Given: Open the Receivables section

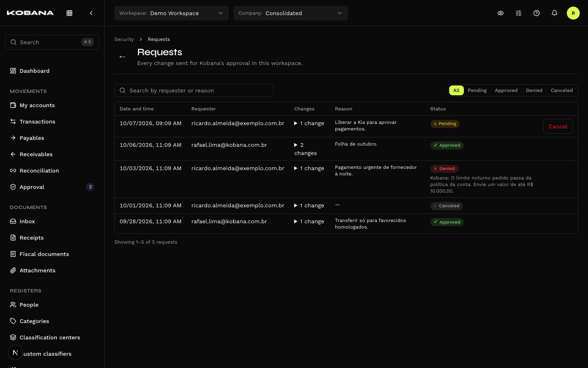Looking at the screenshot, I should (52, 154).
